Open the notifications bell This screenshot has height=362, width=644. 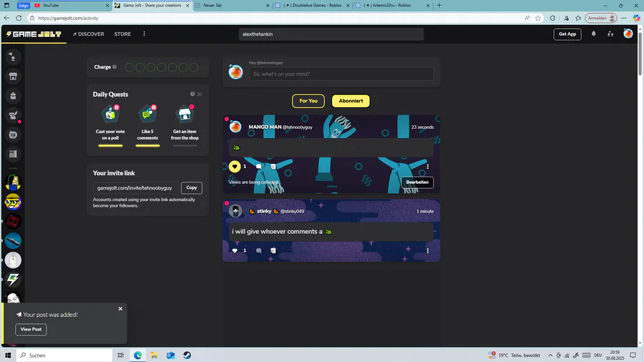tap(593, 34)
